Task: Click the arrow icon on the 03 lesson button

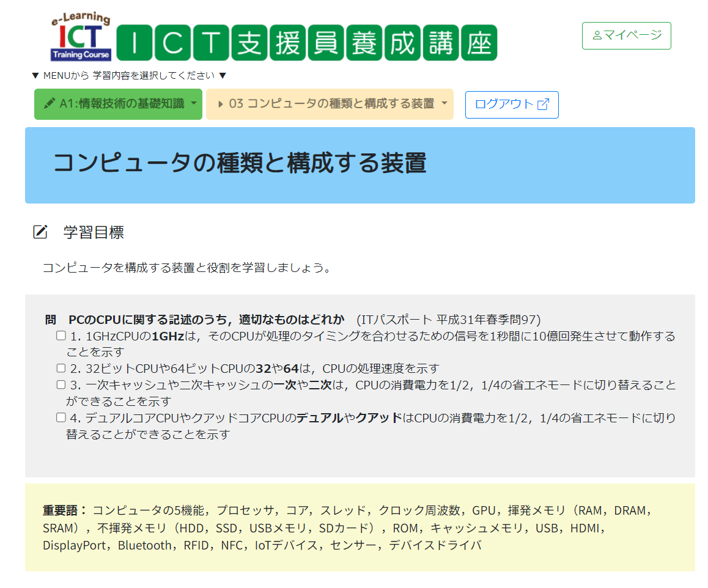Action: tap(221, 104)
